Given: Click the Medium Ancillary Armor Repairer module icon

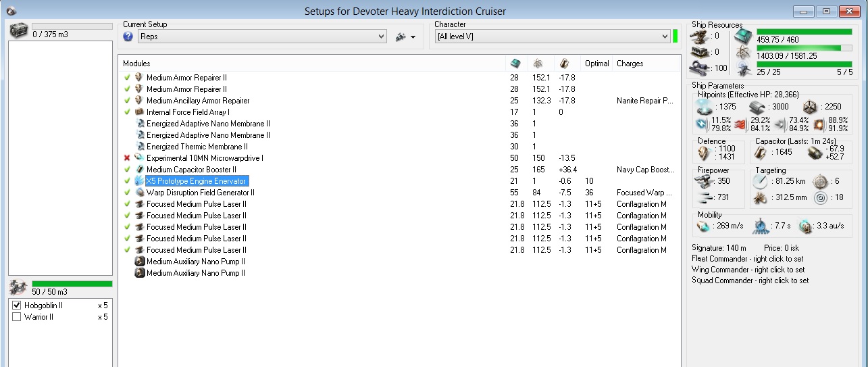Looking at the screenshot, I should point(140,101).
